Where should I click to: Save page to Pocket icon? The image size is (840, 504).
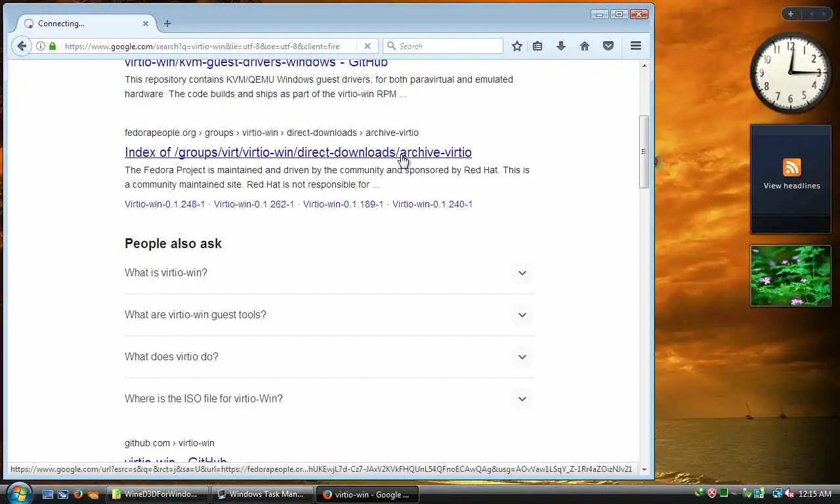(608, 46)
